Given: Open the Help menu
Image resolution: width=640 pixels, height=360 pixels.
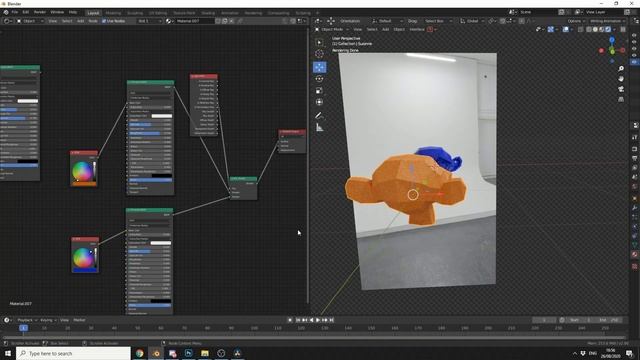Looking at the screenshot, I should (73, 12).
